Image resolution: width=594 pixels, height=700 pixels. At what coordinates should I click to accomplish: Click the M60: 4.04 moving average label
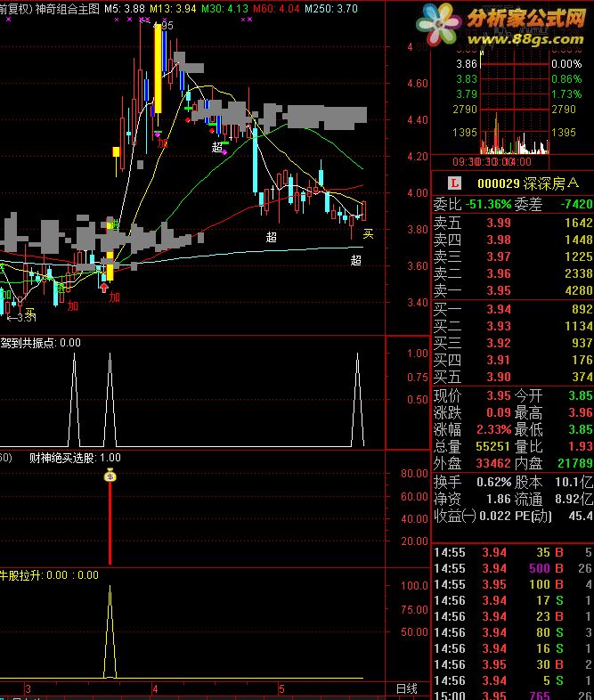tap(276, 9)
